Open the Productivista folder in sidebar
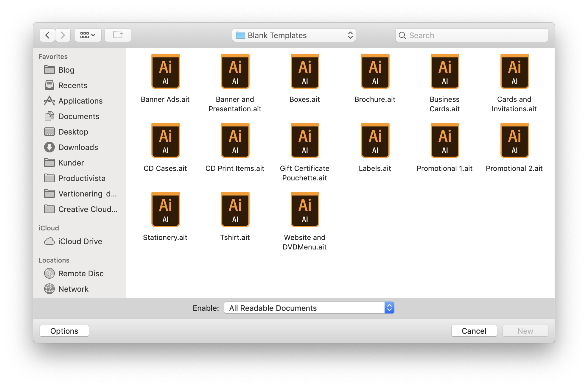The height and width of the screenshot is (387, 588). [80, 178]
